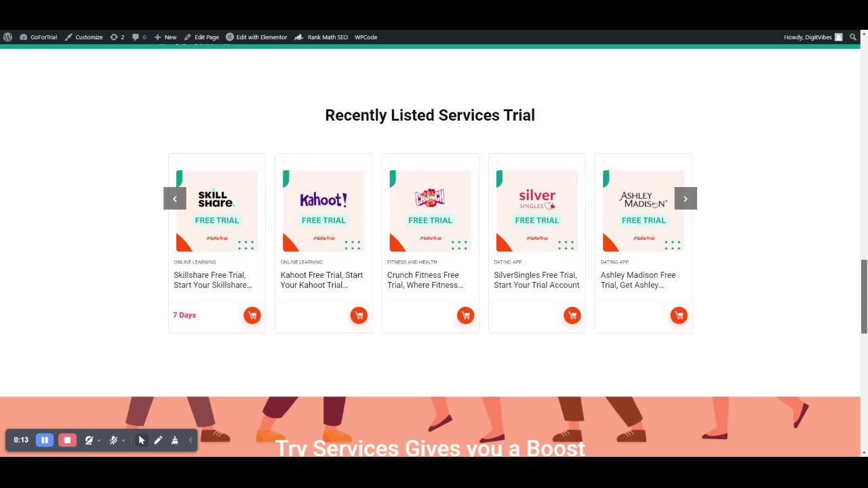Open the Kahoot Free Trial thumbnail
The width and height of the screenshot is (868, 488).
tap(323, 211)
